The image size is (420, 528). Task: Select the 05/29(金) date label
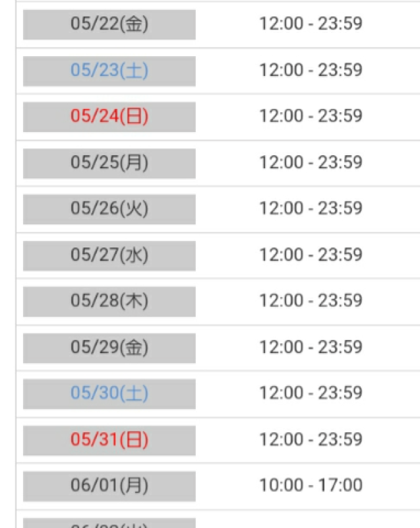click(x=109, y=348)
